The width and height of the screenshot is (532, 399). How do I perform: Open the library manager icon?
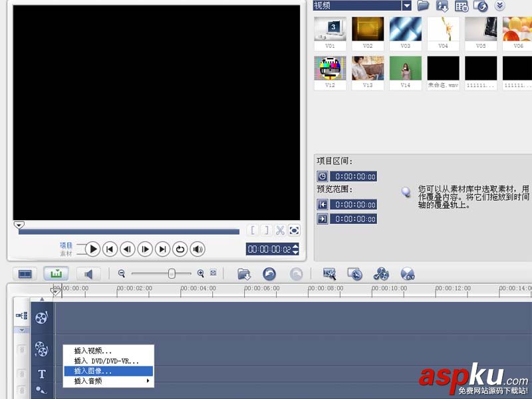pos(462,6)
